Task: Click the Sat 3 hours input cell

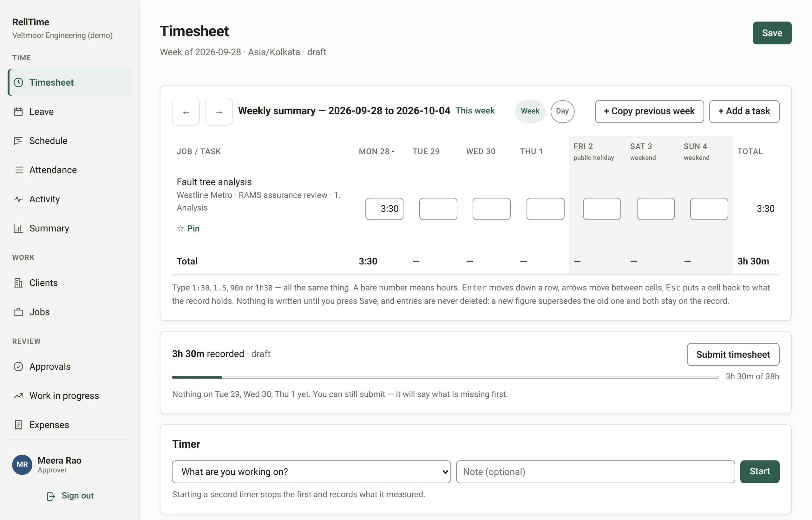Action: tap(656, 209)
